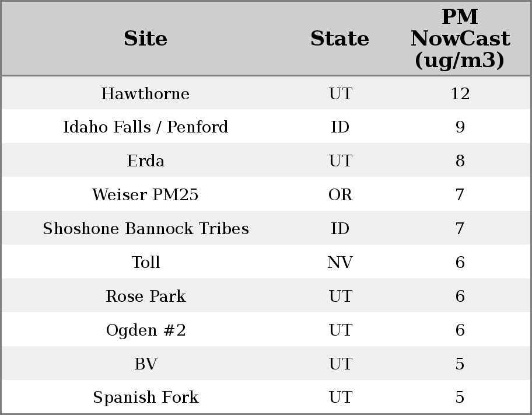The height and width of the screenshot is (415, 532).
Task: Click the Site column header
Action: coord(145,39)
